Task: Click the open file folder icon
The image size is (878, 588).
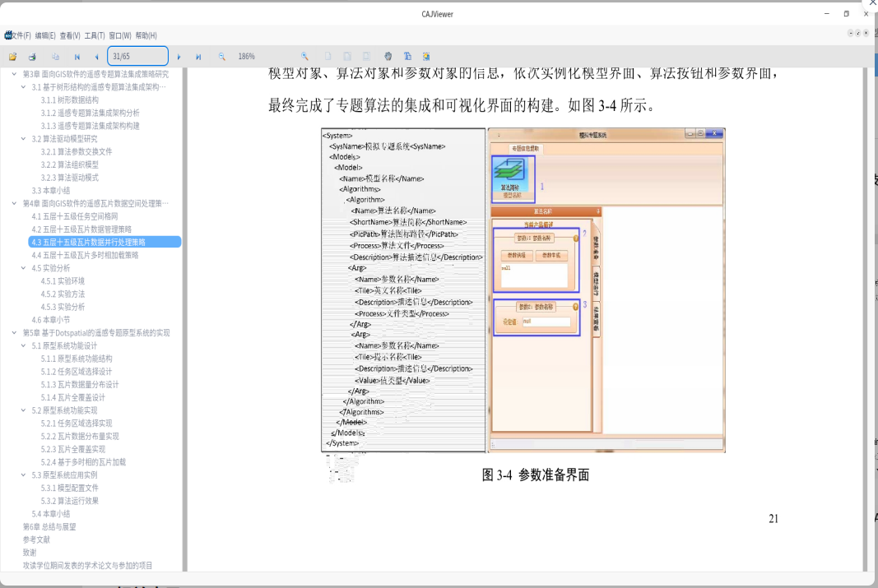Action: pos(12,57)
